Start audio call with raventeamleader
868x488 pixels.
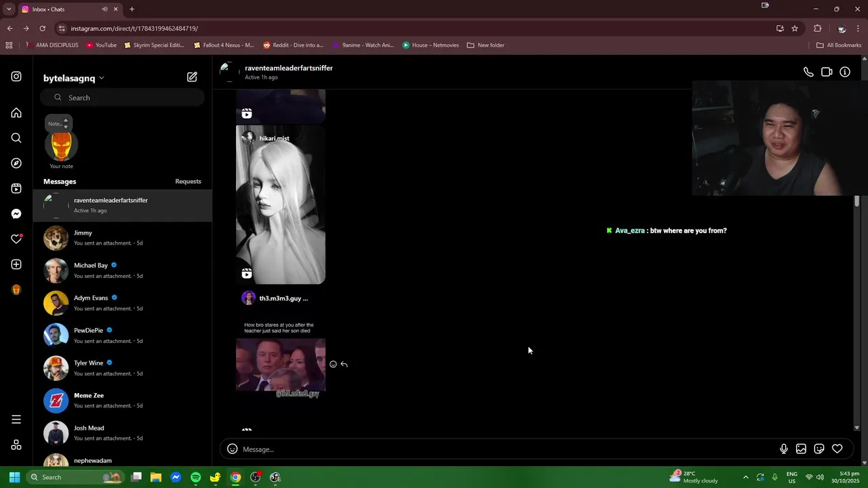[808, 72]
